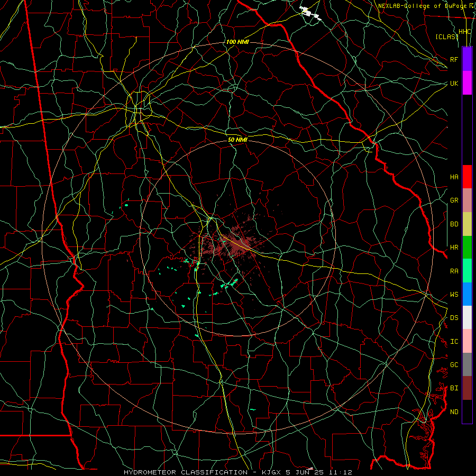Screen dimensions: 476x476
Task: Click the magenta UK legend swatch
Action: [467, 83]
